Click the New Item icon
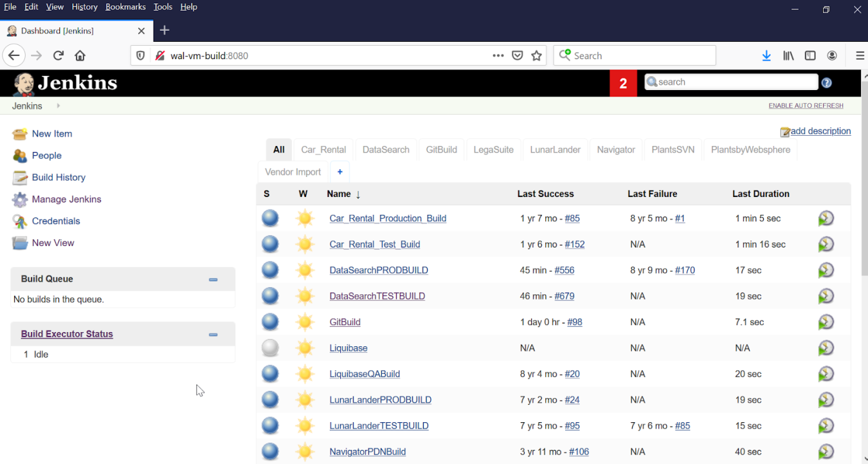 [x=19, y=133]
